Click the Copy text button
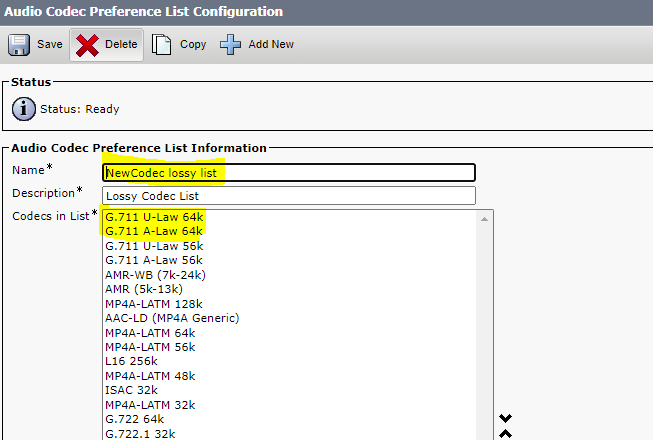 (193, 45)
